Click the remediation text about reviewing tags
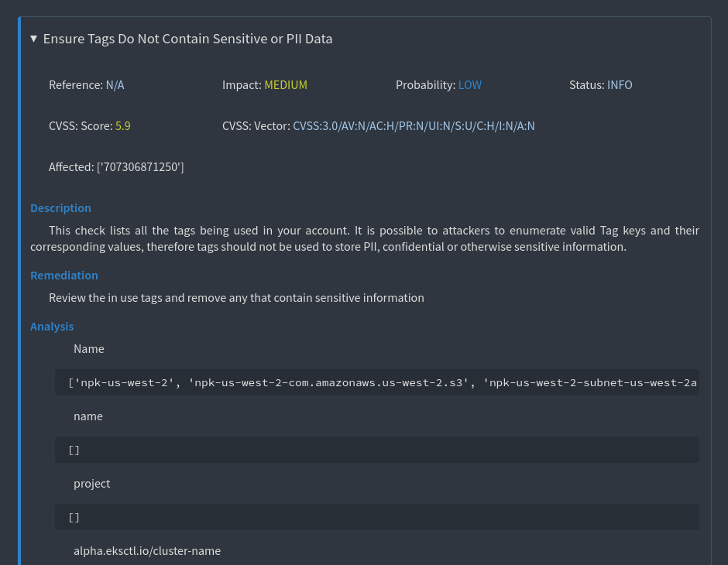Viewport: 728px width, 565px height. click(x=236, y=298)
